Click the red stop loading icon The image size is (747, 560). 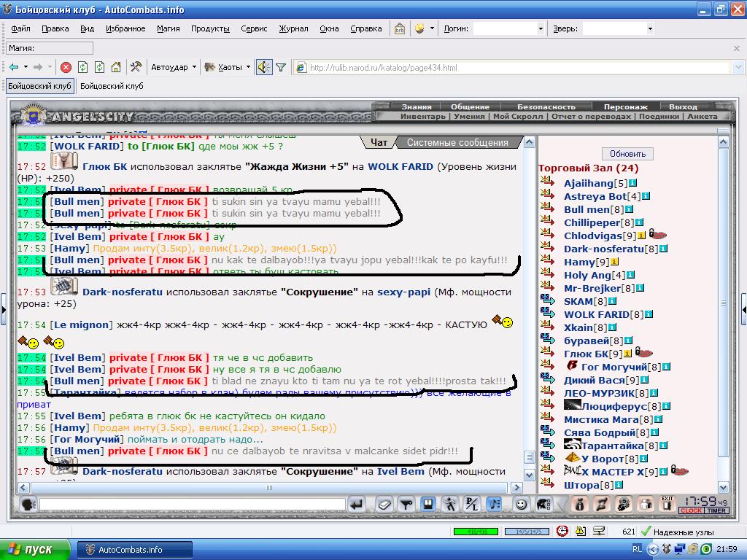pos(66,67)
